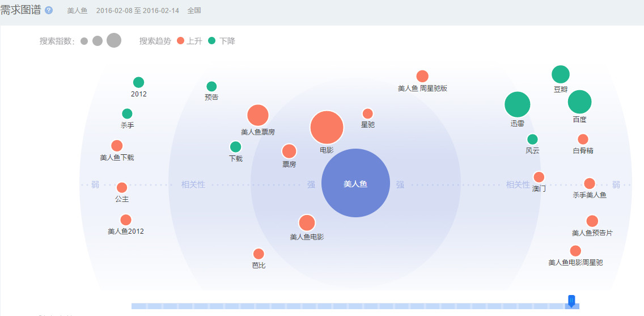Image resolution: width=644 pixels, height=316 pixels.
Task: Select the large 电影 orange bubble
Action: [x=327, y=128]
